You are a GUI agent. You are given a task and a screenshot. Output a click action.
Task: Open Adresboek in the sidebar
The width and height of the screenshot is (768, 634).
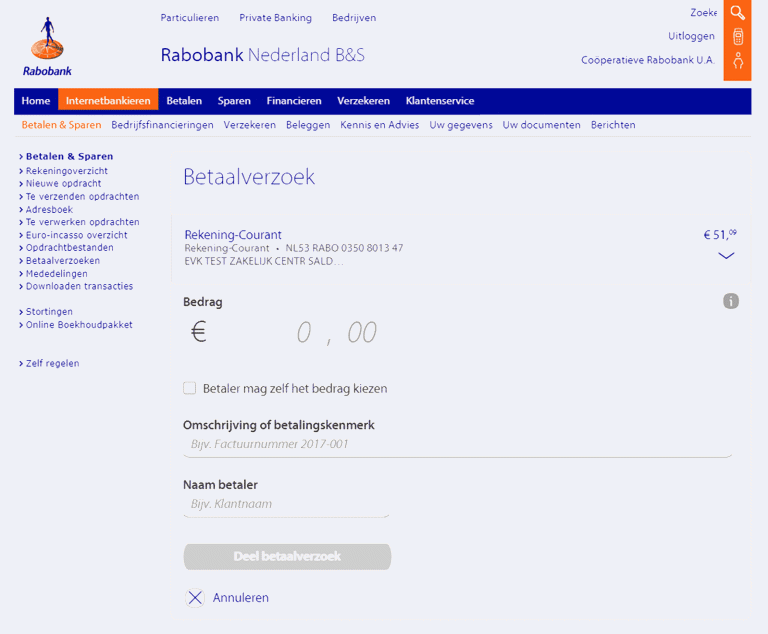click(x=49, y=209)
